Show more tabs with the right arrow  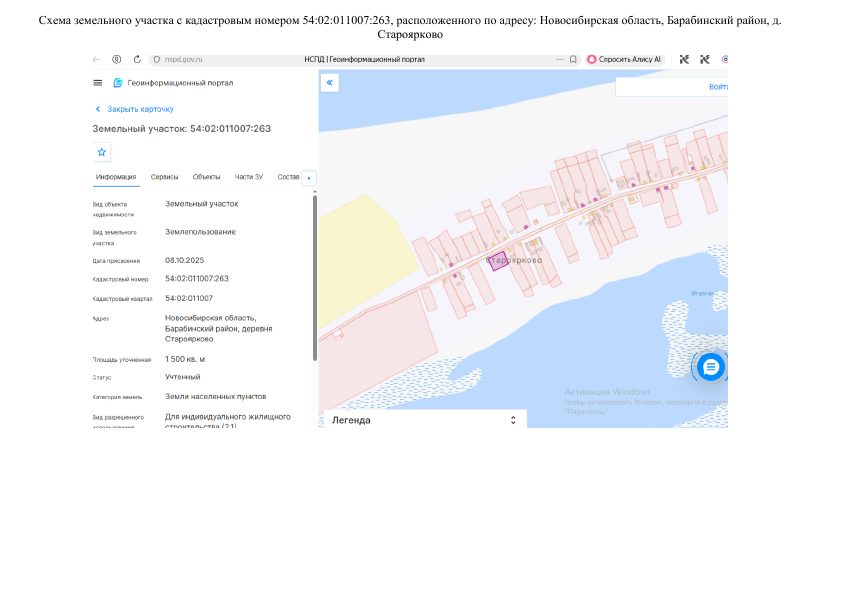pos(309,178)
